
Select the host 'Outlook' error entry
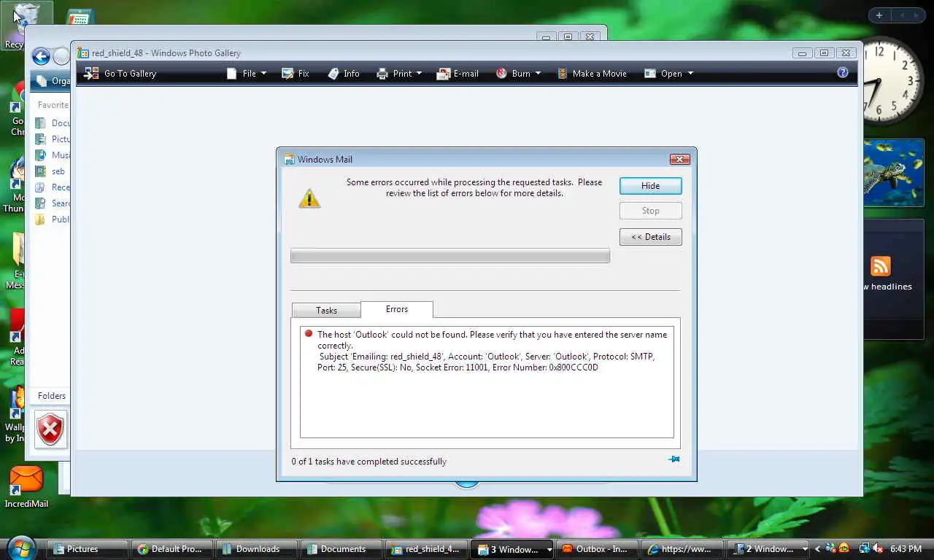pos(487,351)
